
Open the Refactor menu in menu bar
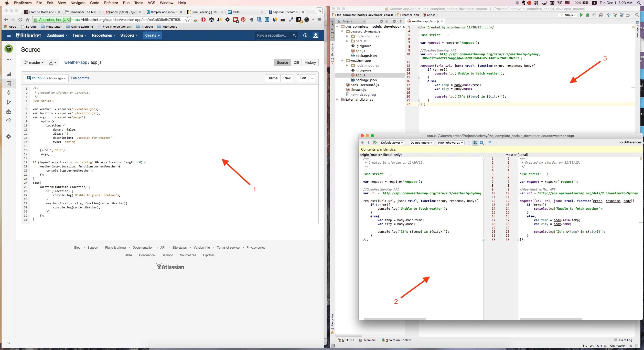click(111, 3)
